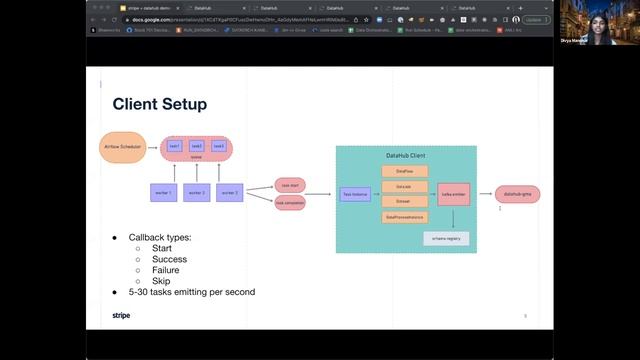Click the 'Skip' sub-bullet
The width and height of the screenshot is (640, 360).
click(161, 281)
